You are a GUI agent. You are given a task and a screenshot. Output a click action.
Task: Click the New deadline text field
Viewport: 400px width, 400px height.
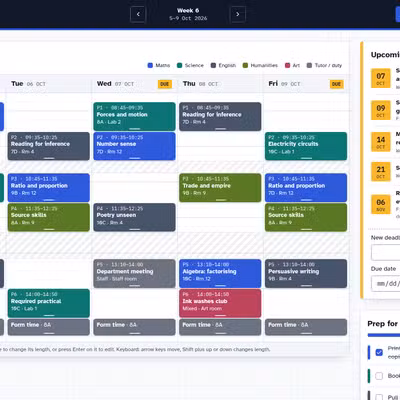coord(386,252)
